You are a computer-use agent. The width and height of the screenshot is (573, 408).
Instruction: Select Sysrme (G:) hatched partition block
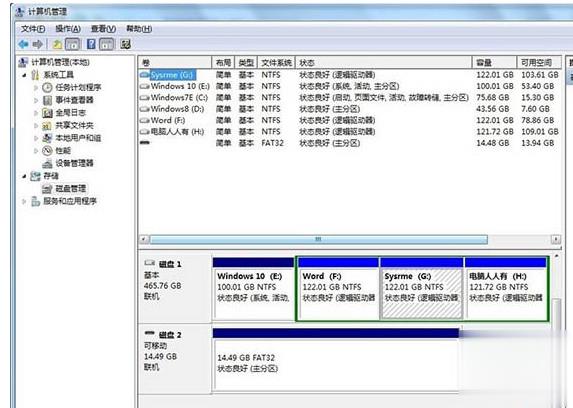click(422, 289)
